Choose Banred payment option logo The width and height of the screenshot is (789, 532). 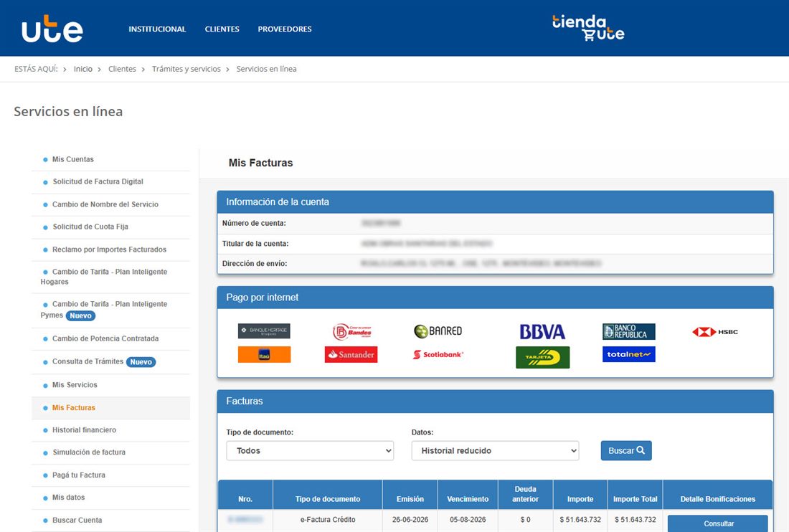click(x=438, y=331)
